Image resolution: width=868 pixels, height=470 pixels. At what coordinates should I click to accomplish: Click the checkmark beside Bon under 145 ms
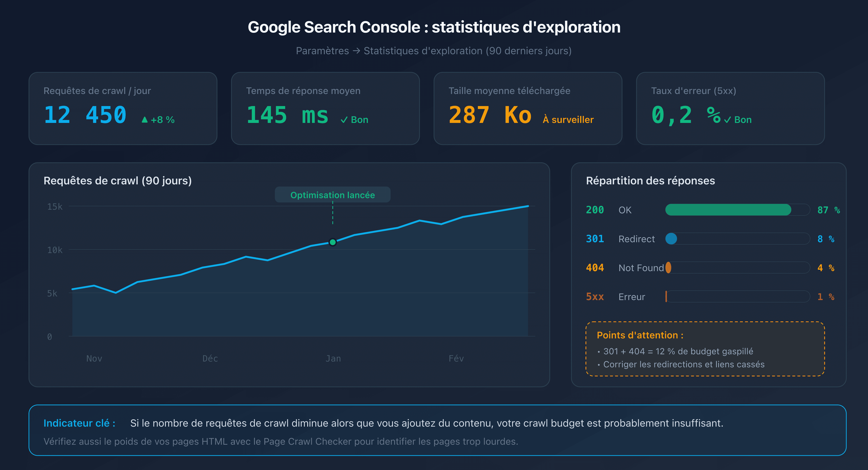pyautogui.click(x=344, y=120)
